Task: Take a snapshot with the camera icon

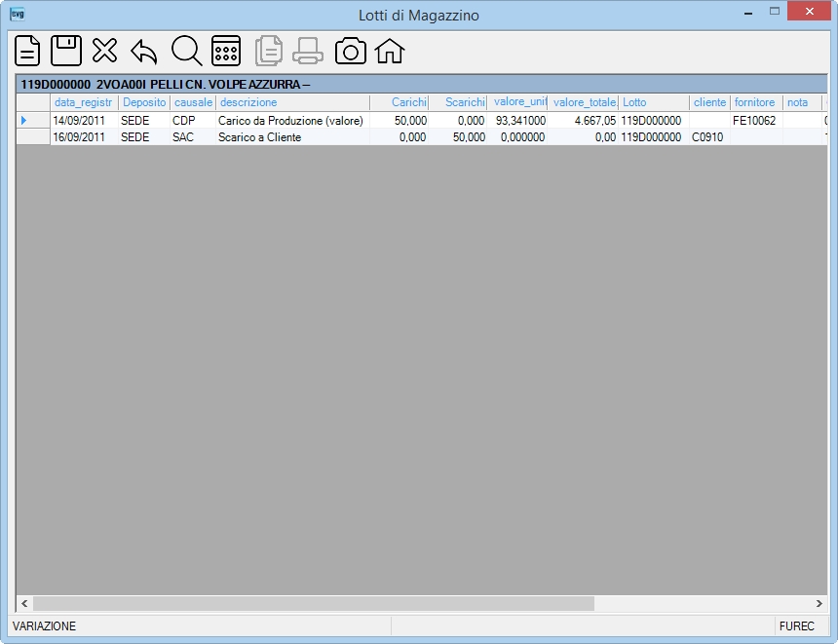Action: tap(351, 52)
